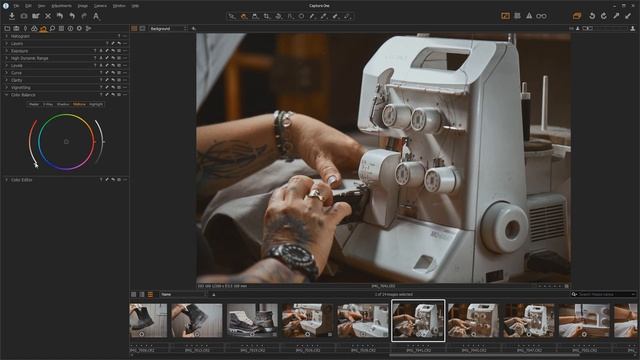Expand the High Dynamic Range panel
This screenshot has height=360, width=640.
pyautogui.click(x=7, y=58)
